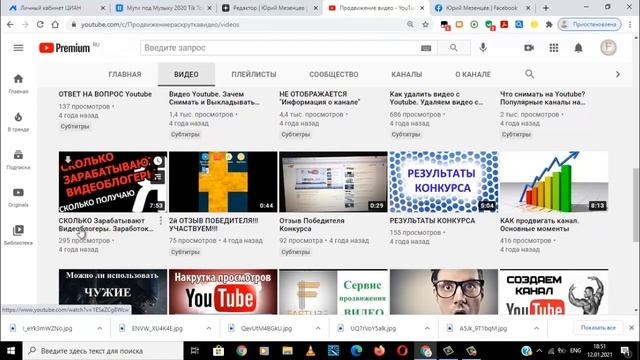This screenshot has width=640, height=360.
Task: Open the YouTube apps grid
Action: [x=553, y=48]
